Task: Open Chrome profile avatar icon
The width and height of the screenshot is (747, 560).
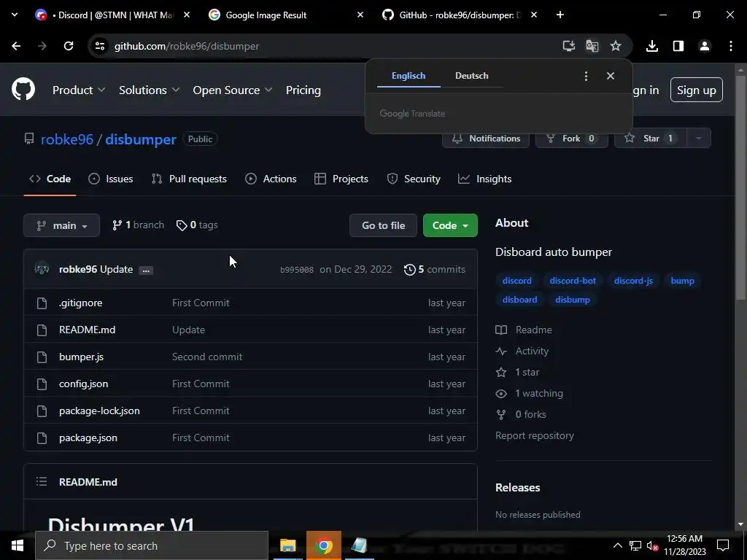Action: [705, 46]
